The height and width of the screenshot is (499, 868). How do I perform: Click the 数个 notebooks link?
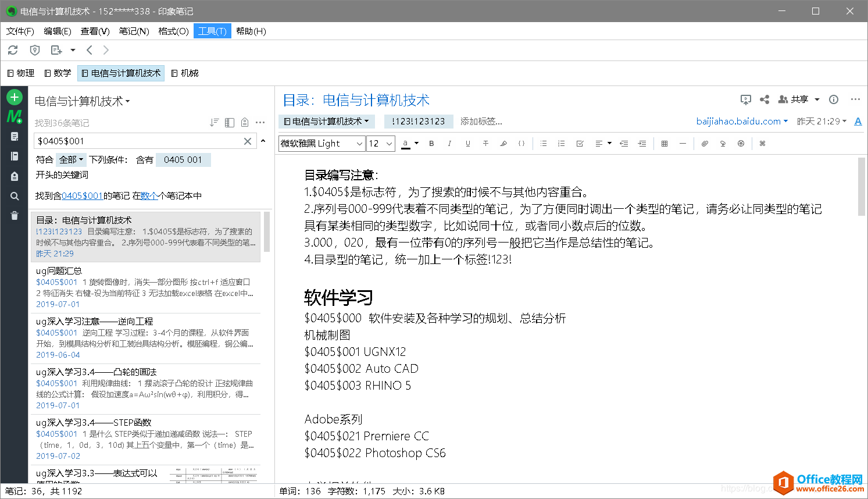pyautogui.click(x=149, y=196)
